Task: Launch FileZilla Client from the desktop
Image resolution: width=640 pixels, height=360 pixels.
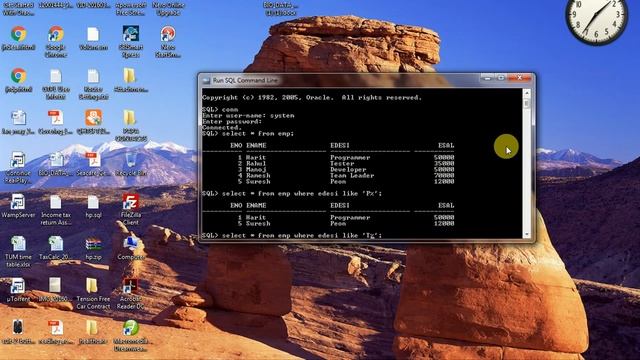Action: click(131, 209)
